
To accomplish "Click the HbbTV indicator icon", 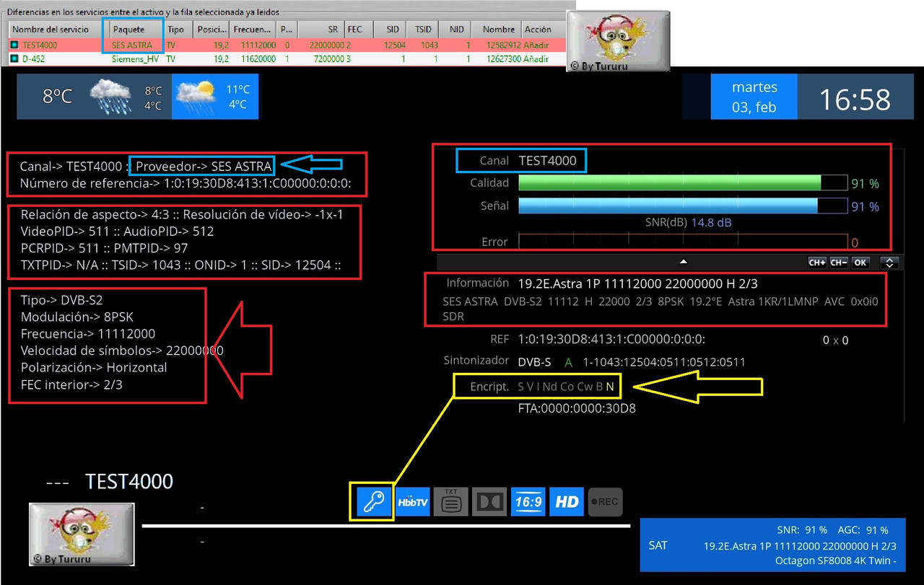I will point(414,501).
